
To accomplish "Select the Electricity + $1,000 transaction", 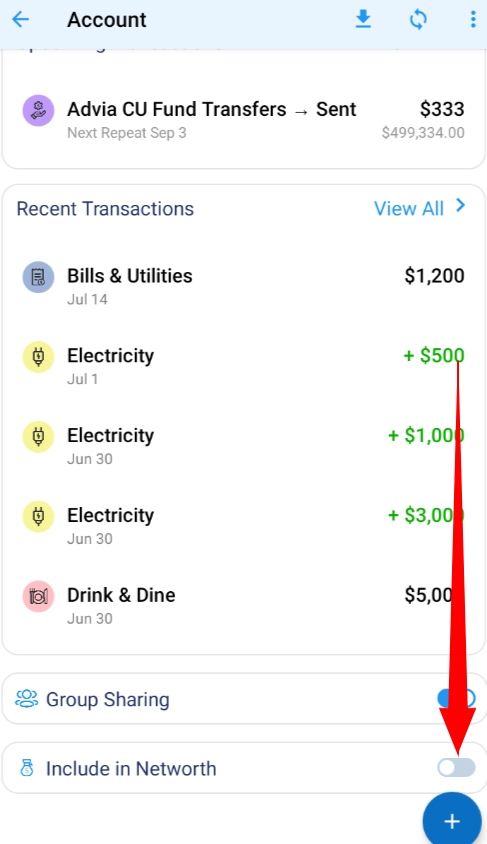I will coord(244,445).
